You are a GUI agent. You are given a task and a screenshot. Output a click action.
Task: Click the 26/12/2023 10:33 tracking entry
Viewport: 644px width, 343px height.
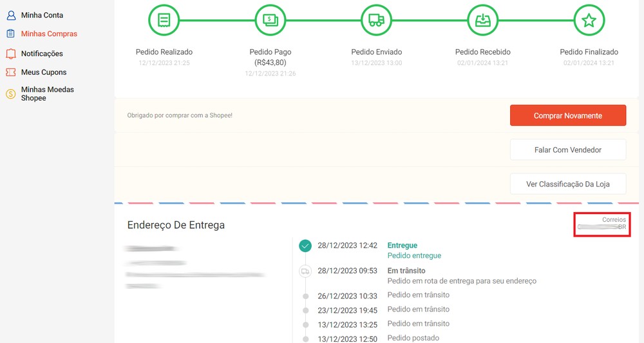coord(348,296)
